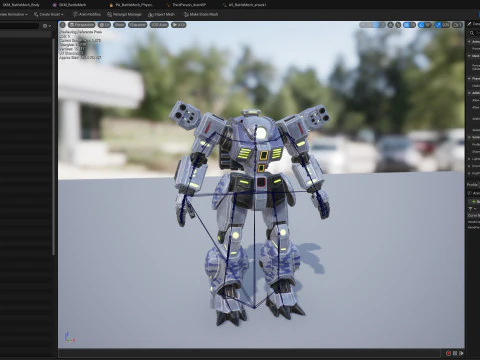Click the Retarget Manager icon
This screenshot has width=480, height=360.
click(x=109, y=14)
